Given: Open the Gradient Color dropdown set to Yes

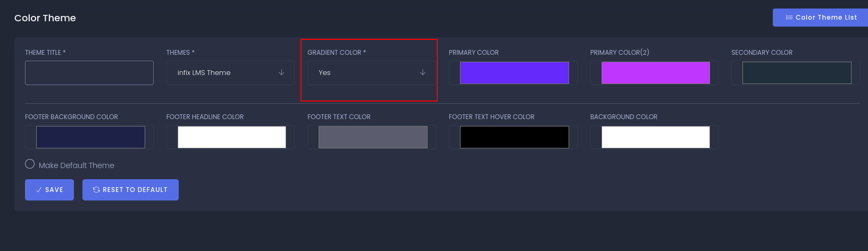Looking at the screenshot, I should point(372,73).
